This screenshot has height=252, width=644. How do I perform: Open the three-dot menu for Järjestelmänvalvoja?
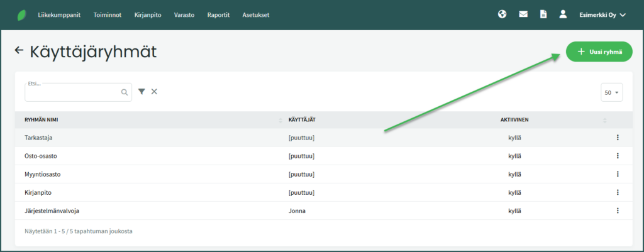pos(618,211)
